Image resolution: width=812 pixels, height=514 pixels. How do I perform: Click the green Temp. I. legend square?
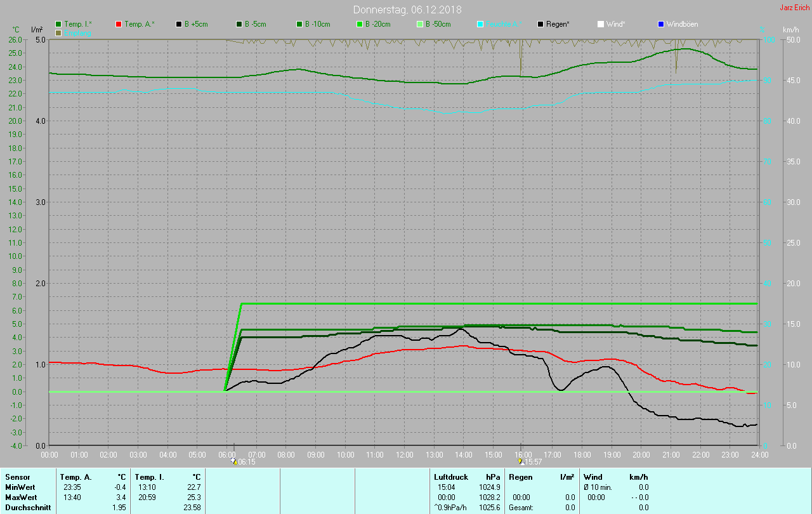(x=59, y=24)
